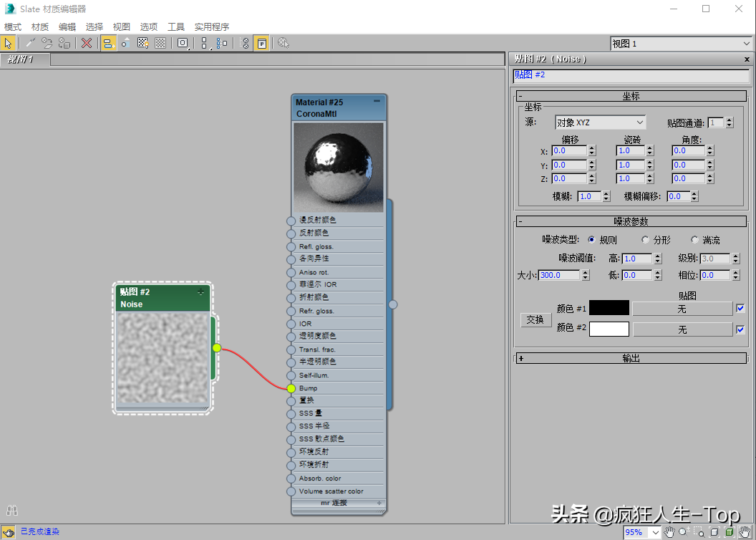Open the 模式 menu
Viewport: 756px width, 540px height.
(x=13, y=27)
